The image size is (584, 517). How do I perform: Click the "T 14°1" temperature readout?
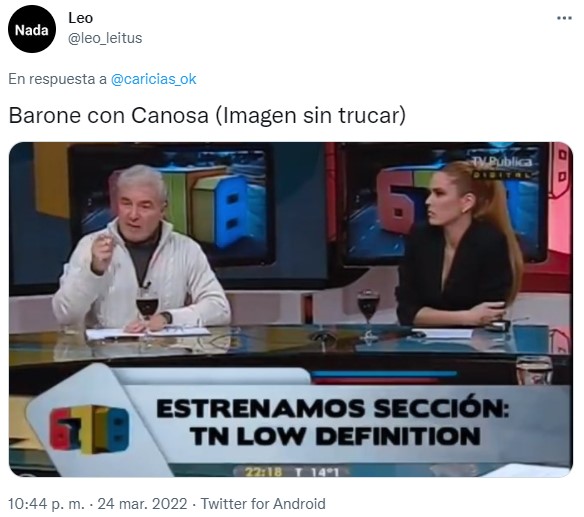tap(317, 472)
